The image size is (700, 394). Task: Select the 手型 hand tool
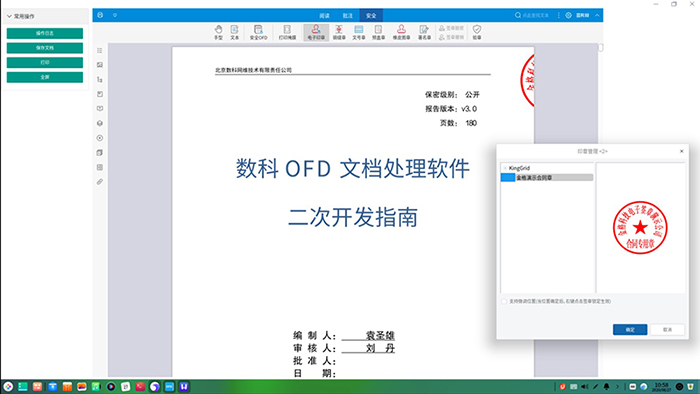218,33
